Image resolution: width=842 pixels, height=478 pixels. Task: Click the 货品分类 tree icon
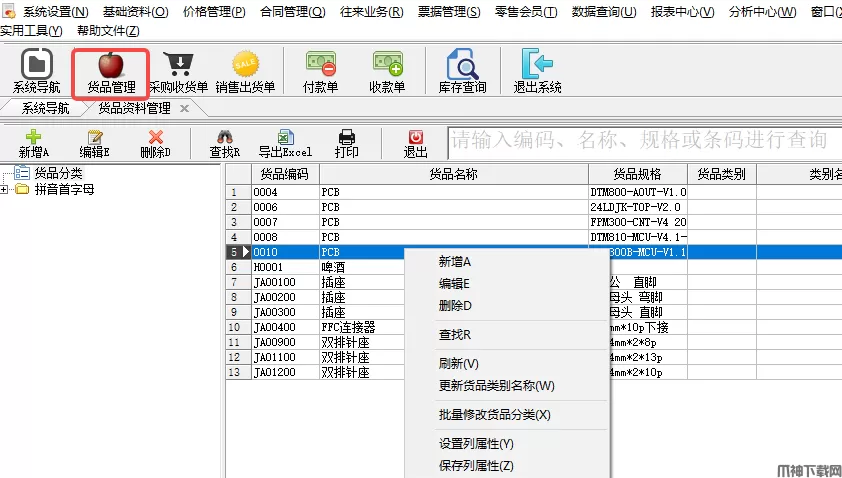click(22, 172)
